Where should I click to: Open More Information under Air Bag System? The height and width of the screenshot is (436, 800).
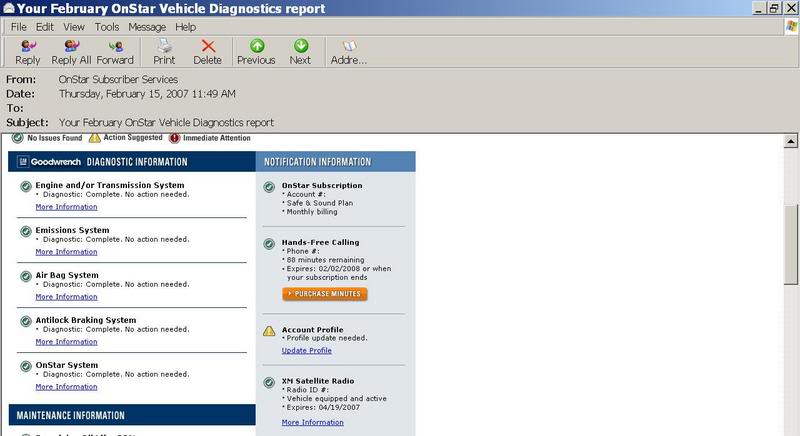[x=66, y=297]
